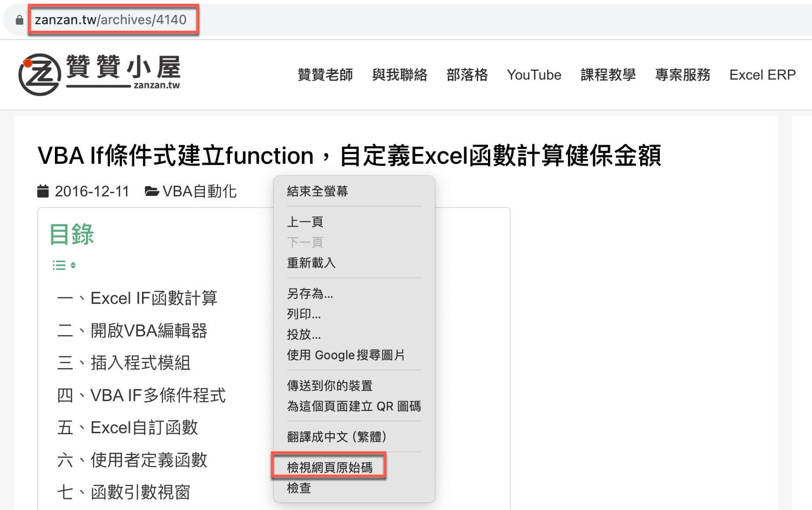This screenshot has height=510, width=812.
Task: Choose 使用 Google 搜尋圖片 menu item
Action: [354, 355]
